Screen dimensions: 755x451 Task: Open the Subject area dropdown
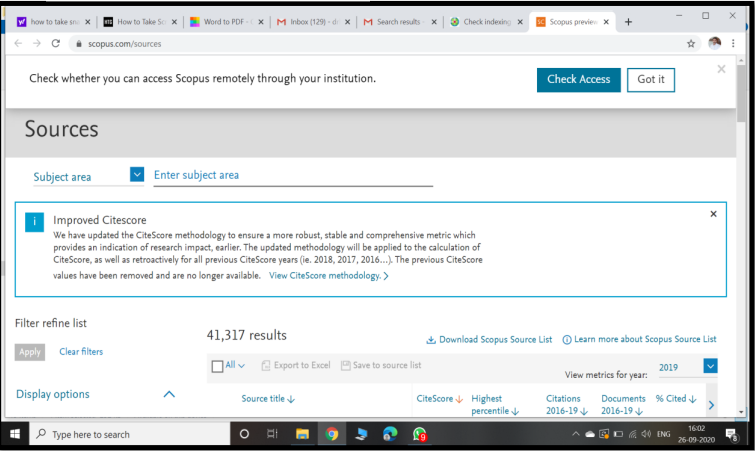point(137,175)
